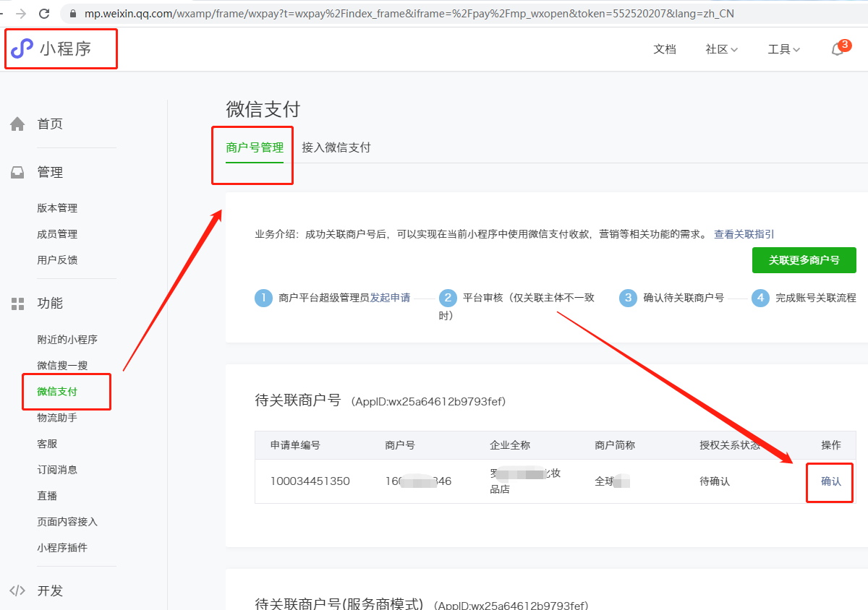Click the 管理 inbox icon

17,173
